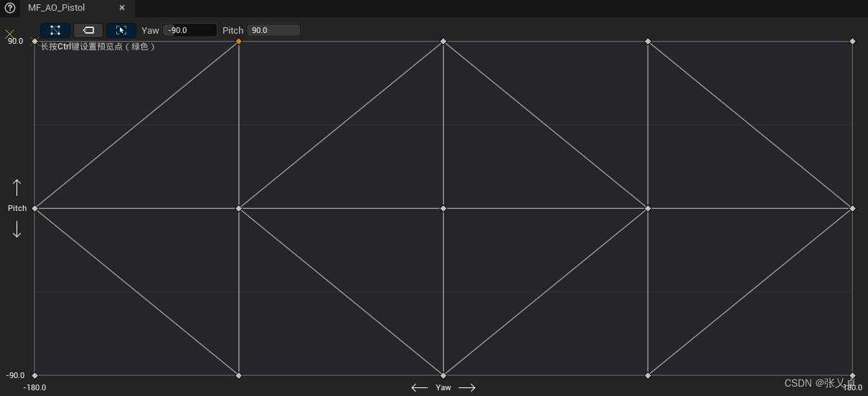Viewport: 868px width, 396px height.
Task: Switch to the MF_AO_Pistol tab
Action: click(56, 8)
